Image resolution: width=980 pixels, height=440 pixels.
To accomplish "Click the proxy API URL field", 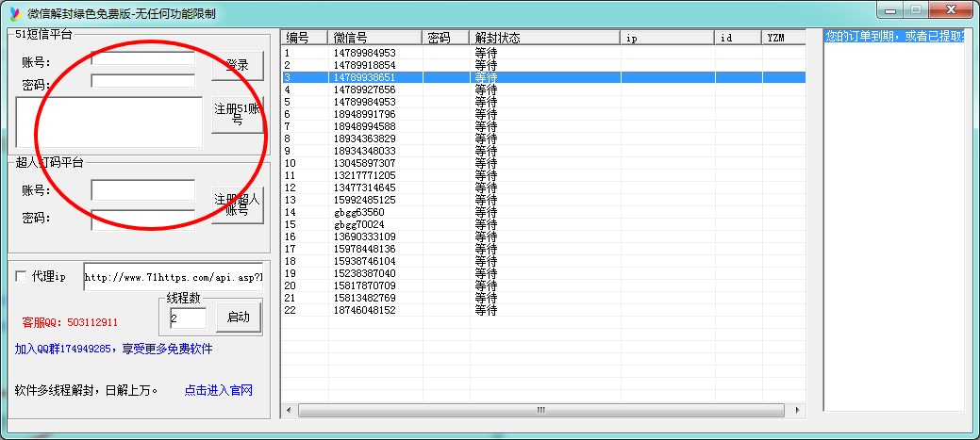I will [174, 277].
